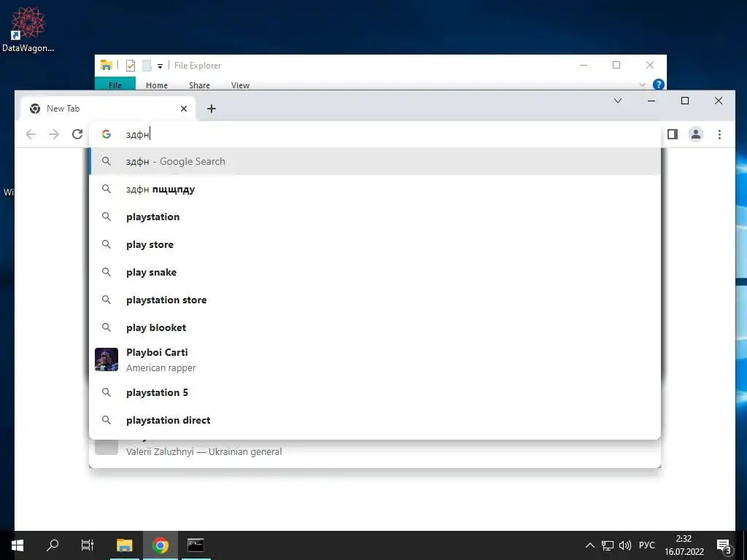747x560 pixels.
Task: Select the New Tab tab
Action: pyautogui.click(x=108, y=109)
